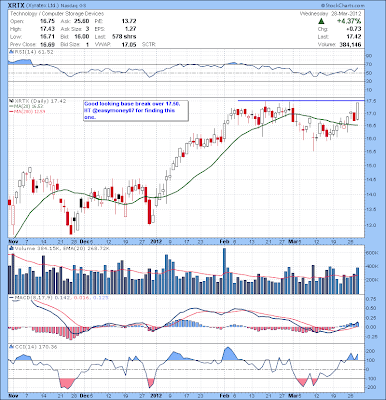
Task: Click the MACD(8,17,9) indicator label
Action: point(34,297)
